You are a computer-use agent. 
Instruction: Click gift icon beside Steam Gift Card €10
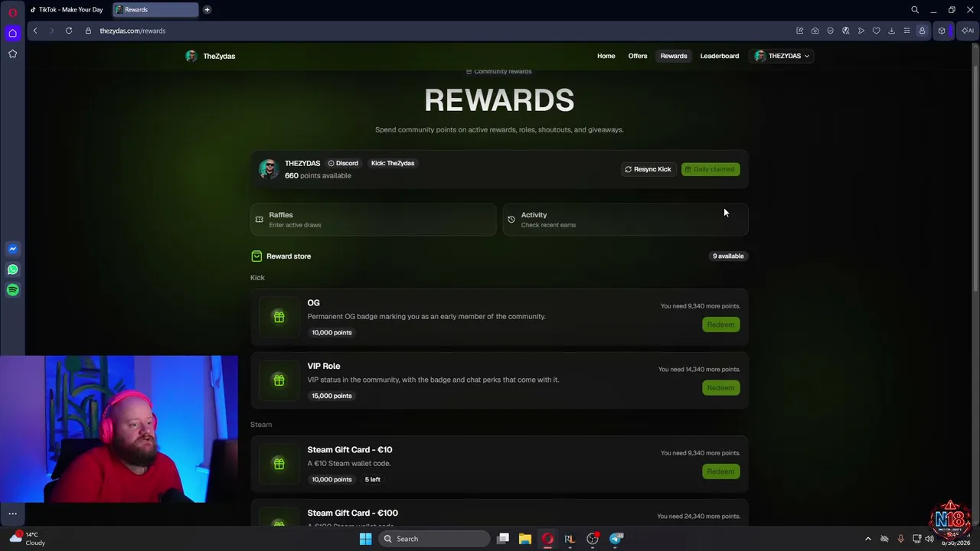279,464
